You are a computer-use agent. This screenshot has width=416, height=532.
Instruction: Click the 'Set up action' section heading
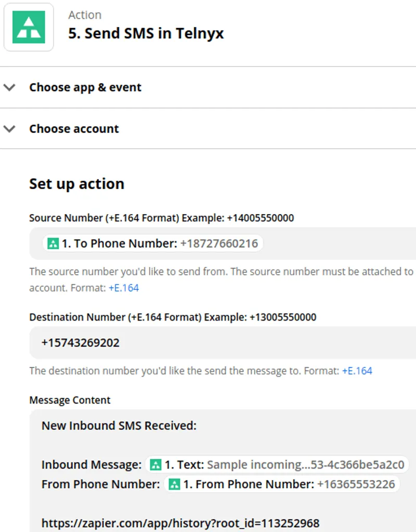point(76,183)
